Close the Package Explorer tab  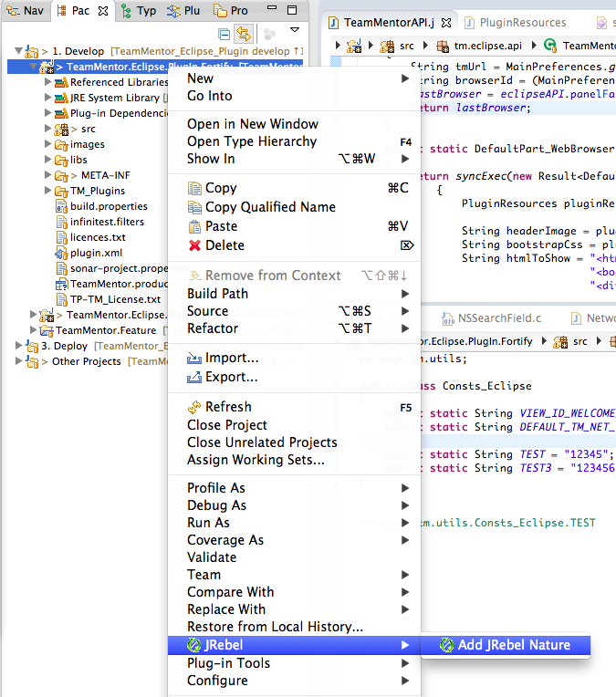pyautogui.click(x=102, y=11)
